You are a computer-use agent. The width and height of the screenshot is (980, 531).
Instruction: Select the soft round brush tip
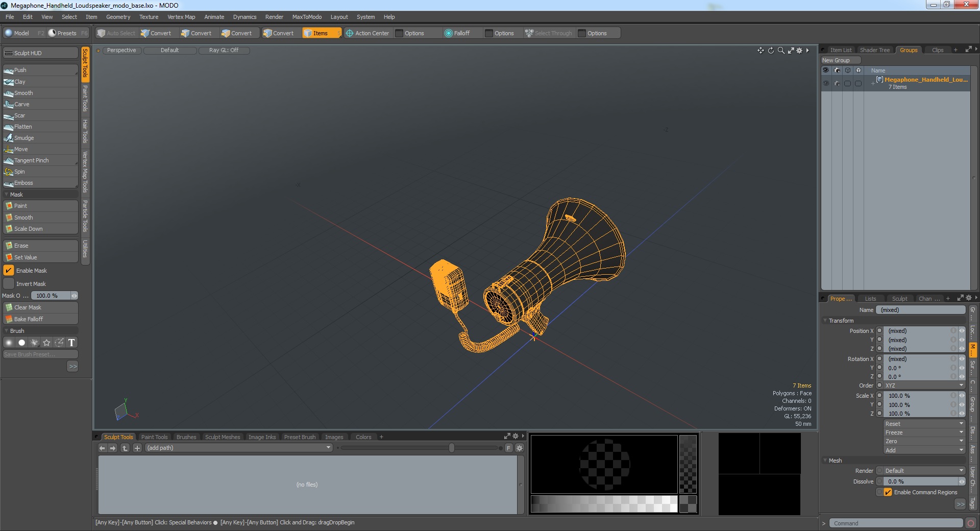(9, 343)
